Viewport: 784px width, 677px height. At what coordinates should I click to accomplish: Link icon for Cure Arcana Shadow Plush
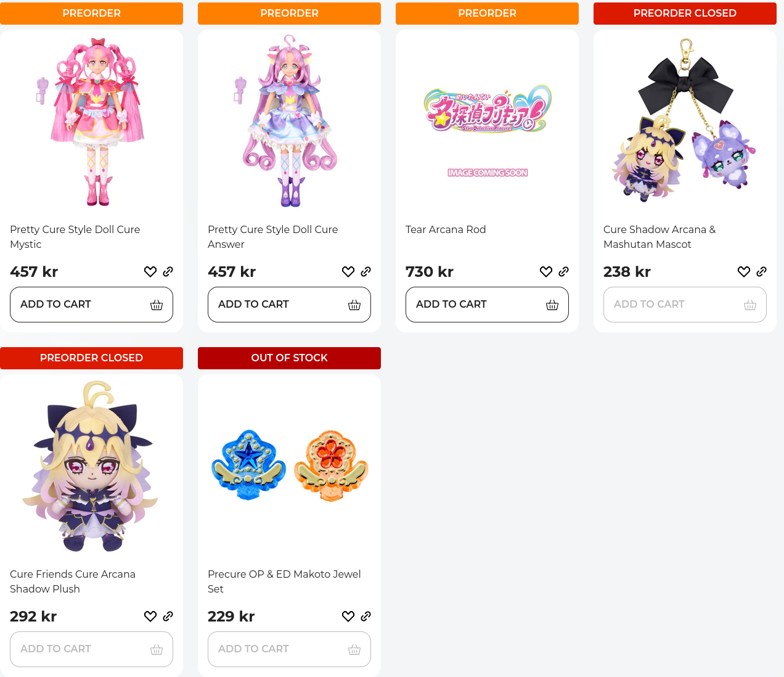[168, 617]
